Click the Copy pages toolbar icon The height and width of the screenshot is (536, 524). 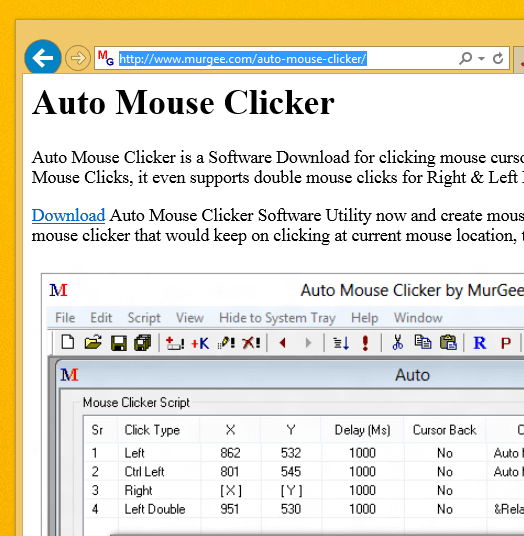click(423, 342)
